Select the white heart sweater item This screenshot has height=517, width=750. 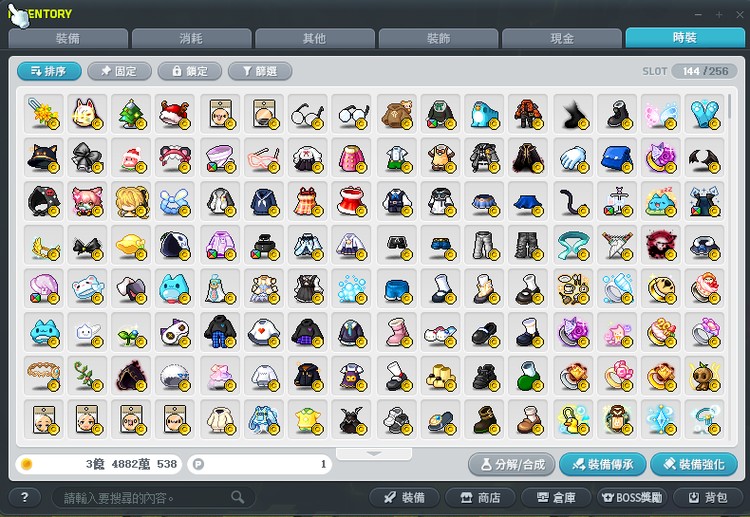(264, 332)
